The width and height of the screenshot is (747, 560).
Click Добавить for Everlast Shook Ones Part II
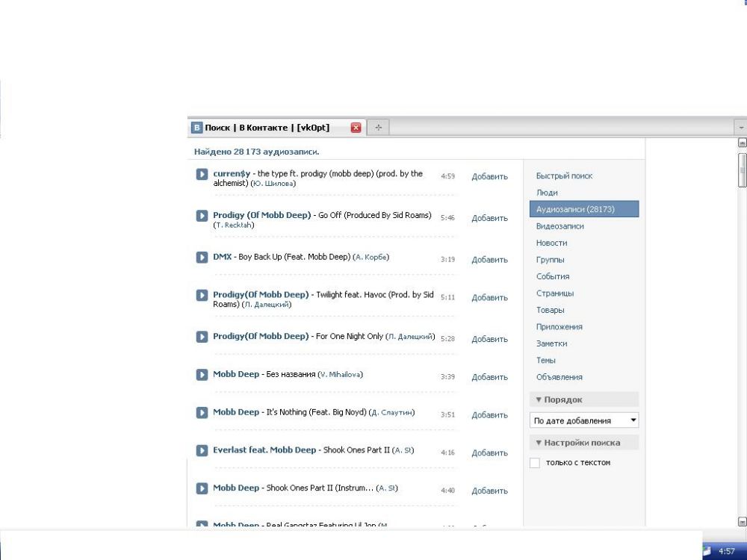490,453
